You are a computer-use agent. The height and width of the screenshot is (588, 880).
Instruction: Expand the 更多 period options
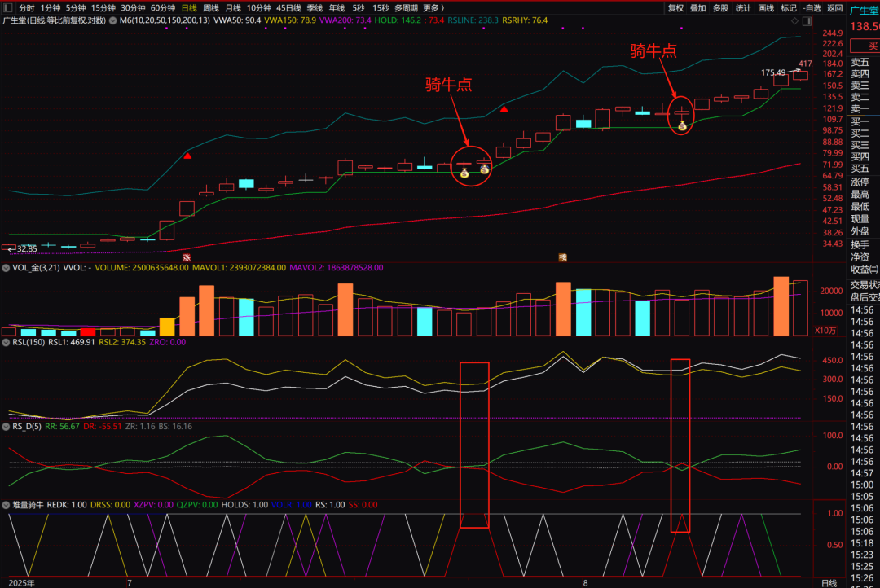coord(433,8)
